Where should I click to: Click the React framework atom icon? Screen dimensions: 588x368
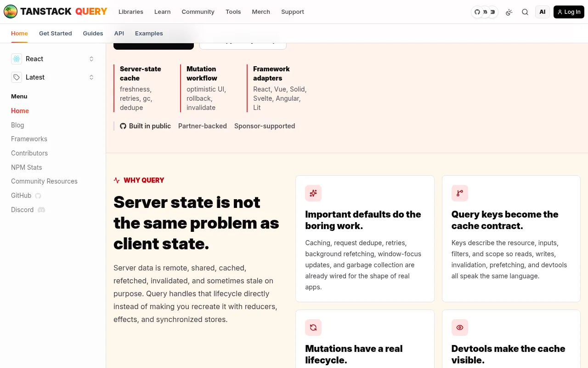click(17, 59)
